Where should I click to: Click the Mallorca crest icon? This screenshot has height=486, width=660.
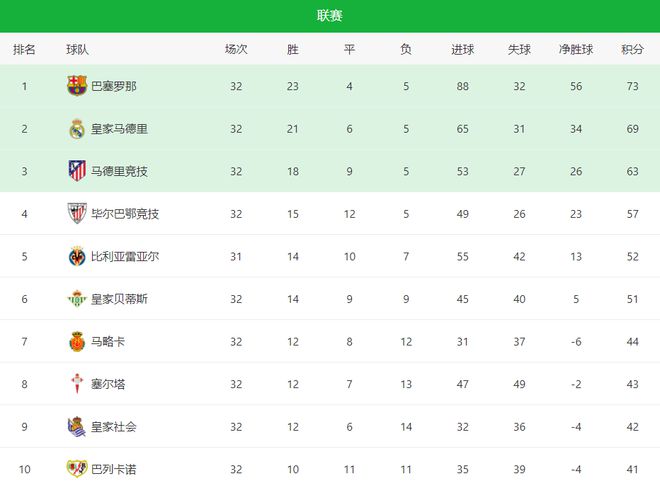click(x=76, y=341)
